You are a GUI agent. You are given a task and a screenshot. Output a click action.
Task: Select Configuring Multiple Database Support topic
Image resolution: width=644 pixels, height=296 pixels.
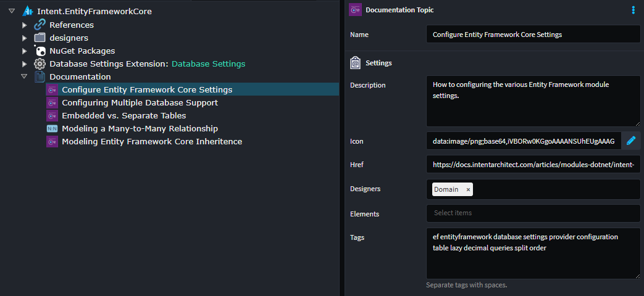140,102
